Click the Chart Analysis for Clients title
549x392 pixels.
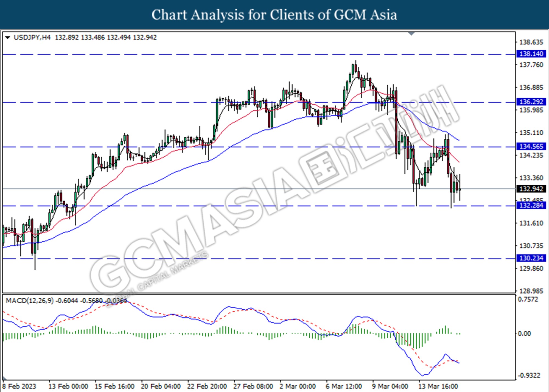[x=274, y=15]
